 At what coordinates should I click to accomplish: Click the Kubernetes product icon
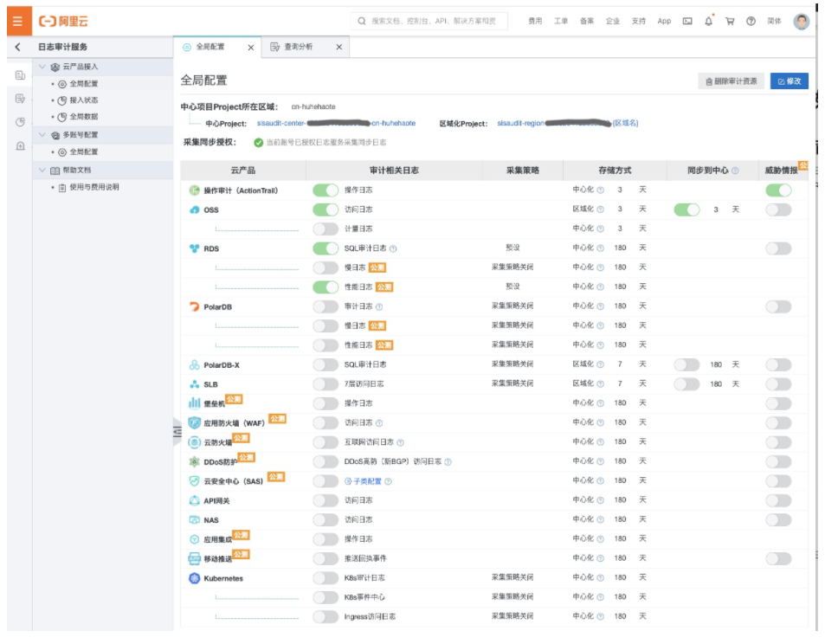[194, 578]
